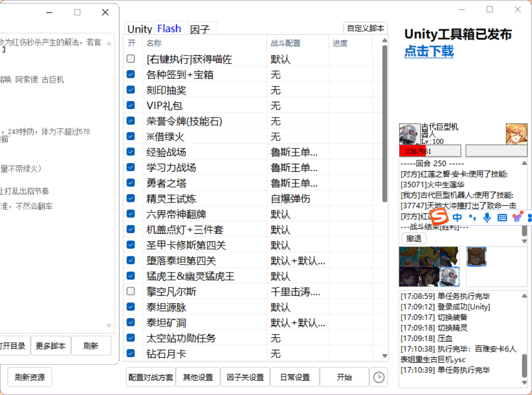Toggle the IME punctuation mode icon
The width and height of the screenshot is (532, 395).
[x=472, y=217]
